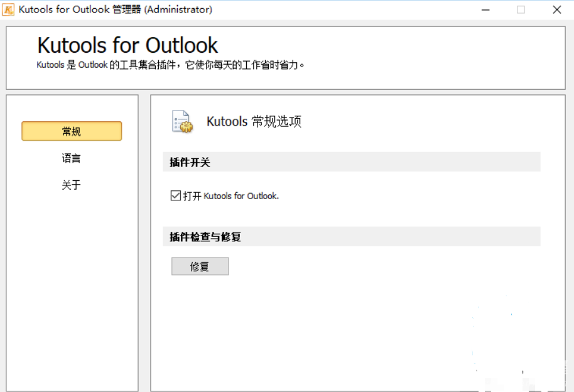Switch to the 语言 section

click(x=71, y=158)
